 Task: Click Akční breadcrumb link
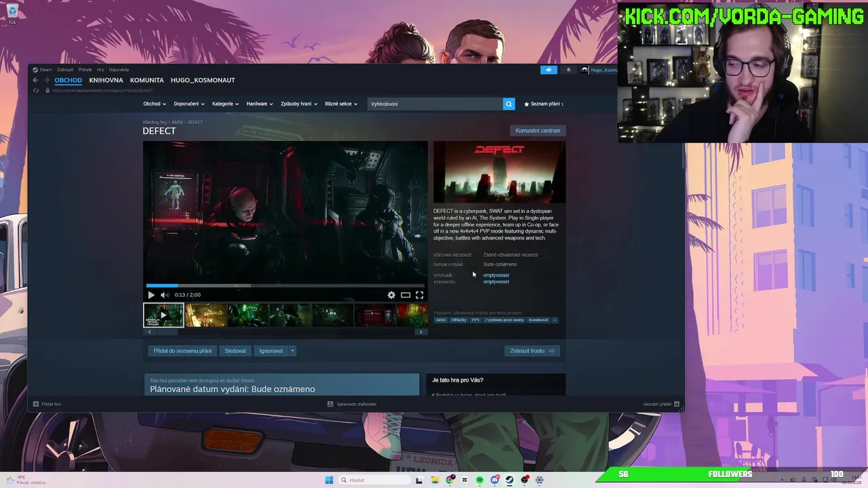click(x=177, y=122)
